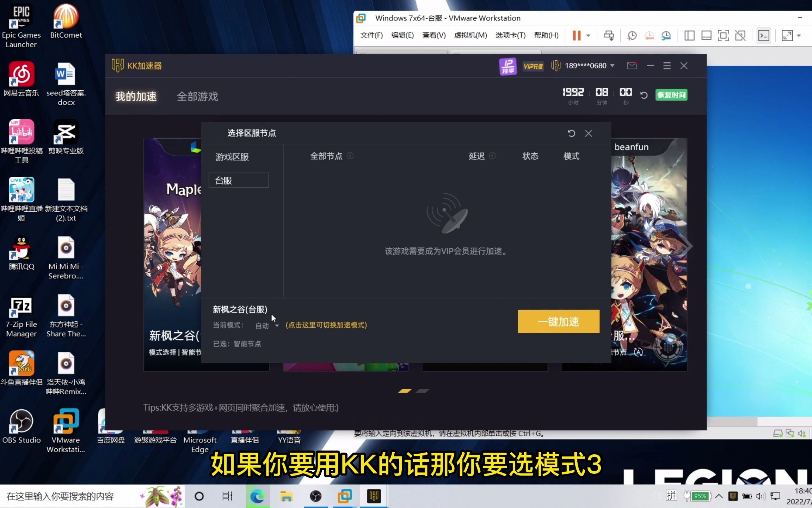Switch to the 全部游戏 tab
812x508 pixels.
[197, 96]
